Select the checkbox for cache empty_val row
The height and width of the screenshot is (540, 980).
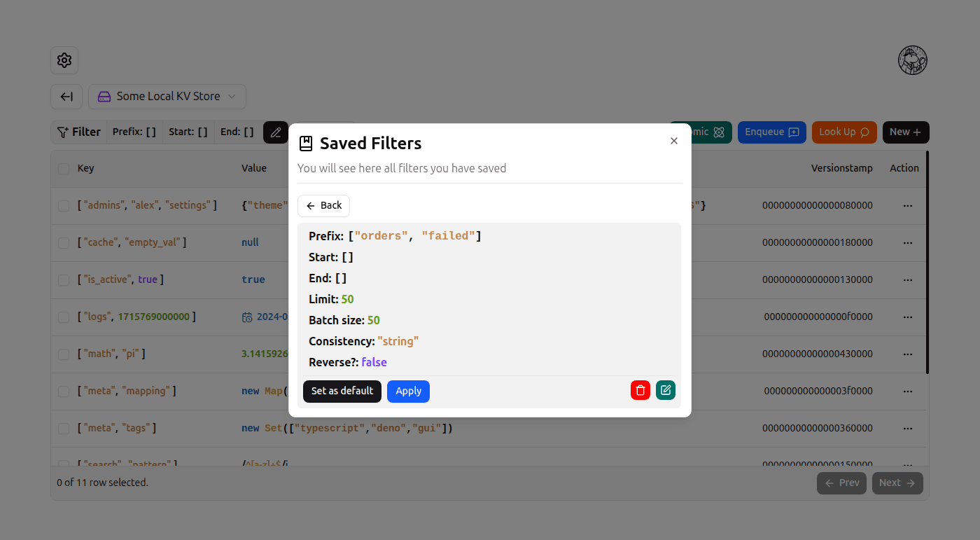(x=64, y=242)
